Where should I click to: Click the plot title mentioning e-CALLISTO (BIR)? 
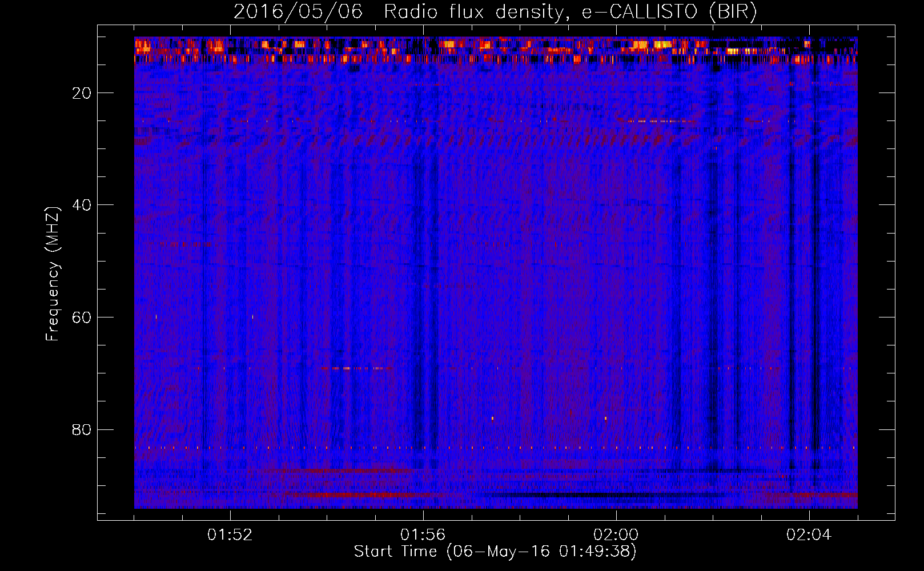(x=495, y=12)
